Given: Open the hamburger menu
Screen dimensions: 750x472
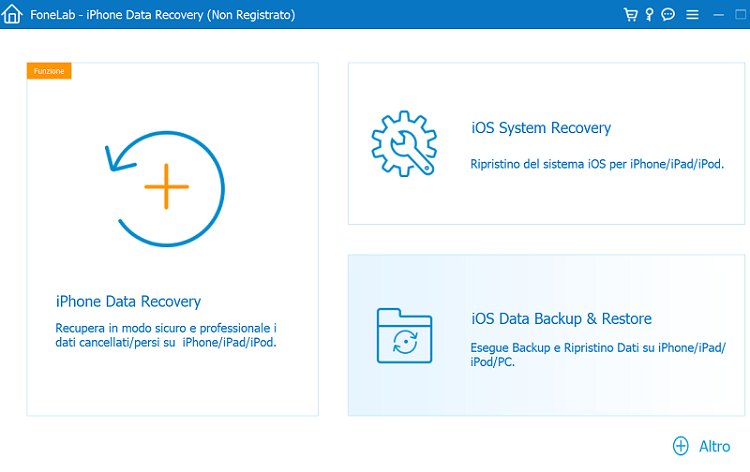Looking at the screenshot, I should click(x=692, y=15).
